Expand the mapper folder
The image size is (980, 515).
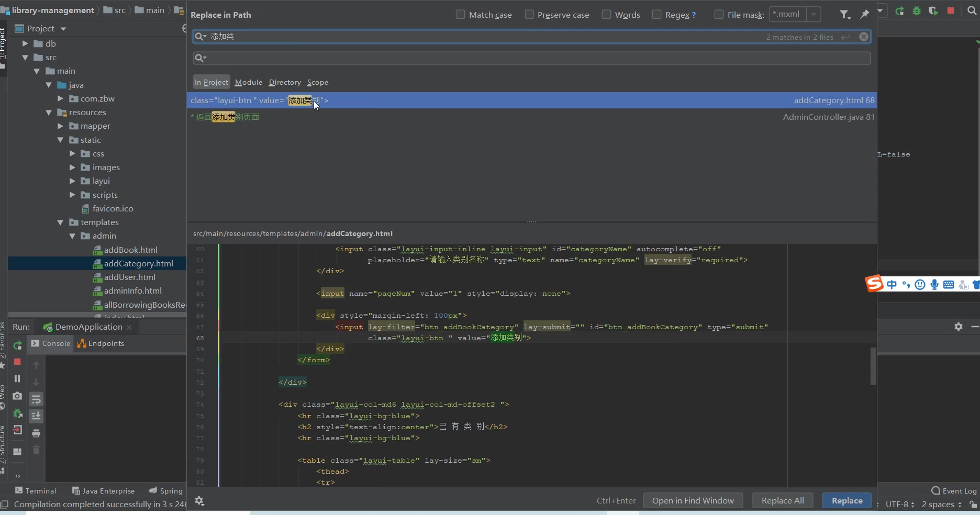pyautogui.click(x=61, y=126)
